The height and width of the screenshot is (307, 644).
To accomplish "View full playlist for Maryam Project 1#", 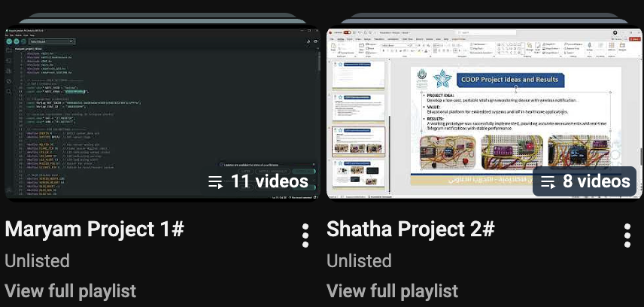I will [x=70, y=290].
